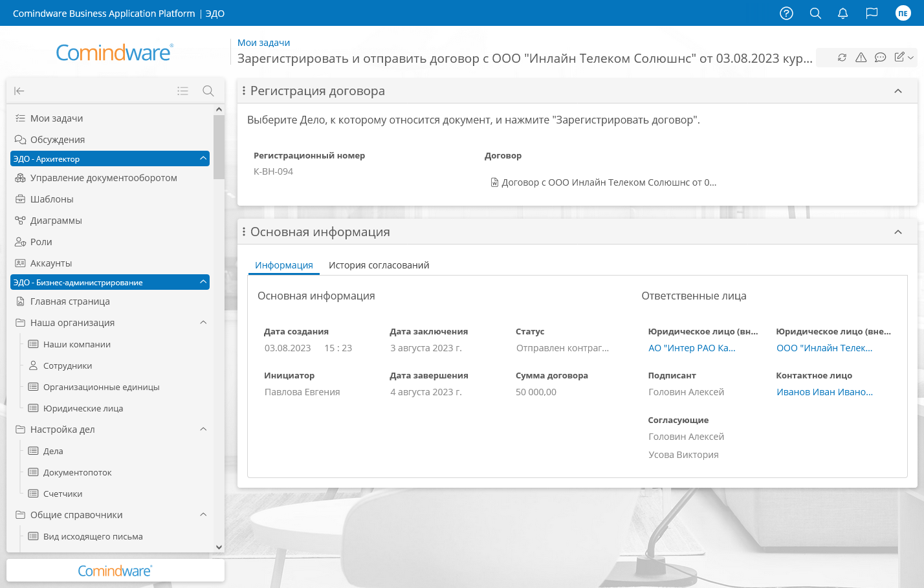Click sum value 50 000,00

[x=536, y=392]
